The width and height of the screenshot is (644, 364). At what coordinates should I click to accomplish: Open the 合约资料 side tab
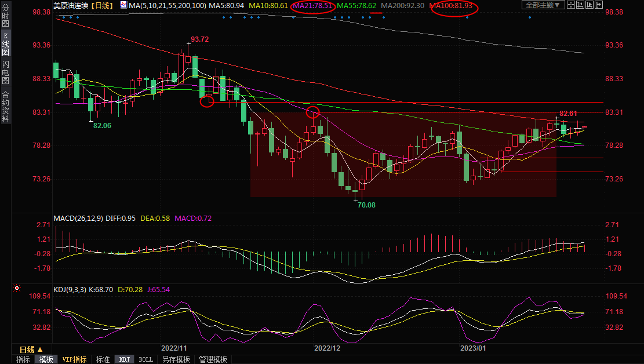5,106
